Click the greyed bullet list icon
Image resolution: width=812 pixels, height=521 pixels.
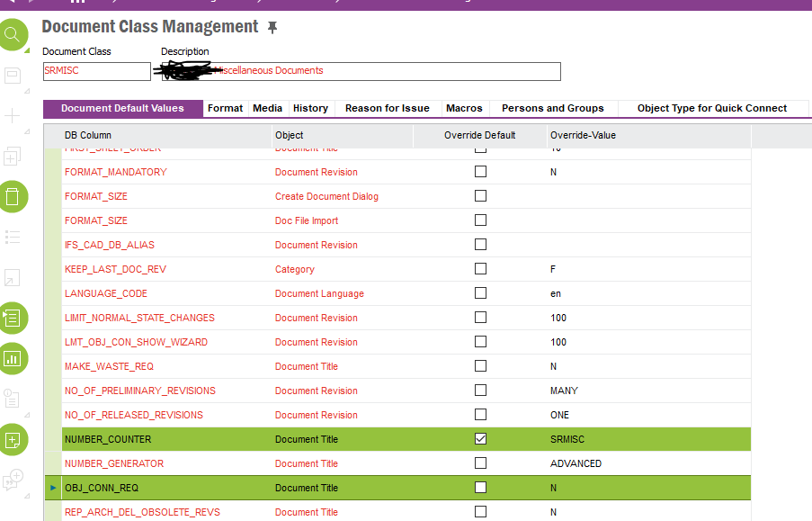[x=13, y=237]
